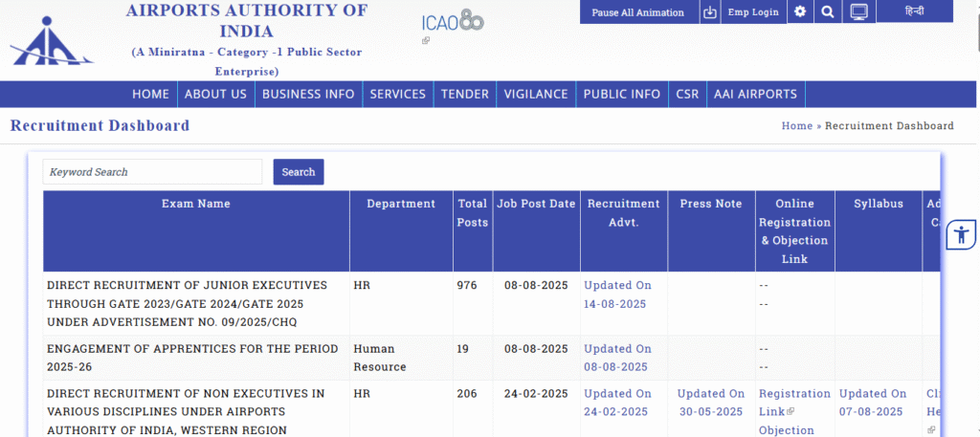The height and width of the screenshot is (437, 980).
Task: Open the ICAO 80 logo link
Action: pos(452,23)
